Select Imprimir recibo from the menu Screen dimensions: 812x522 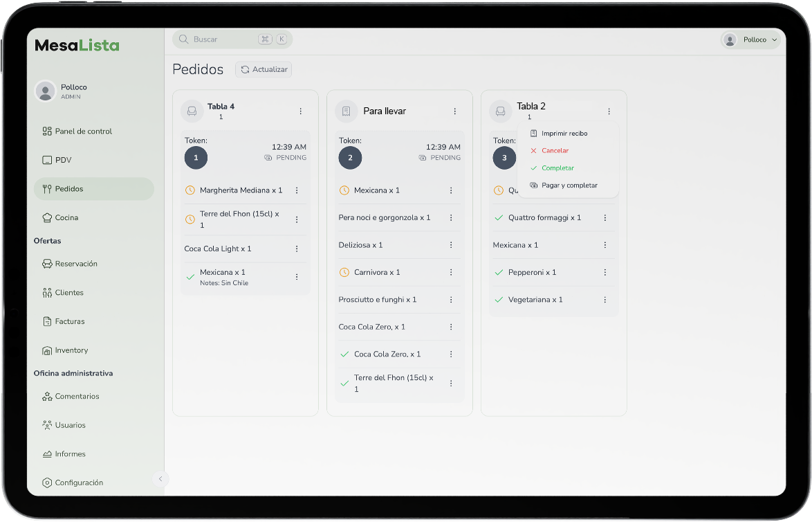(x=564, y=133)
